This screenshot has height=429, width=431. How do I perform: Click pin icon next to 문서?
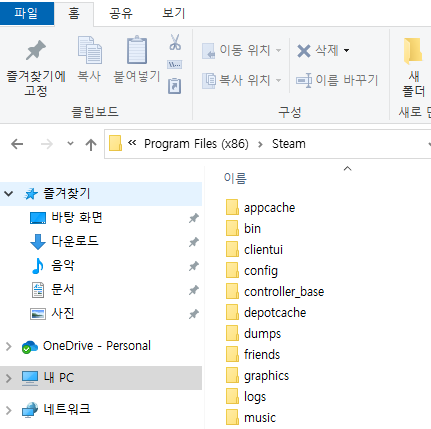coord(194,290)
